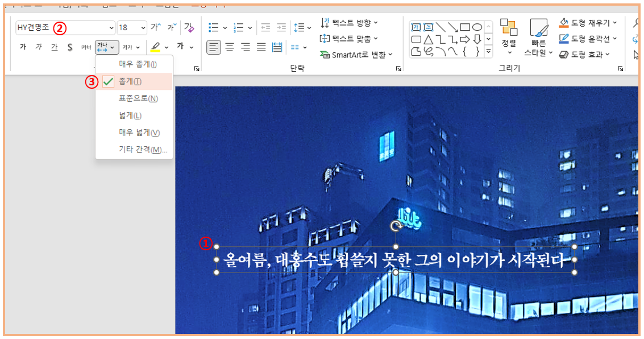Open 도형 윤곽선 shape outline menu
This screenshot has width=644, height=339.
[x=588, y=39]
